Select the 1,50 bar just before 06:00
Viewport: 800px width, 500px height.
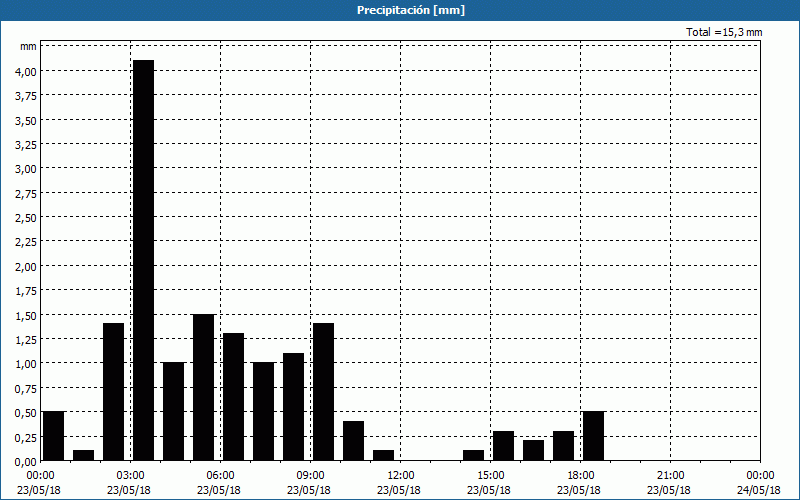(x=204, y=387)
